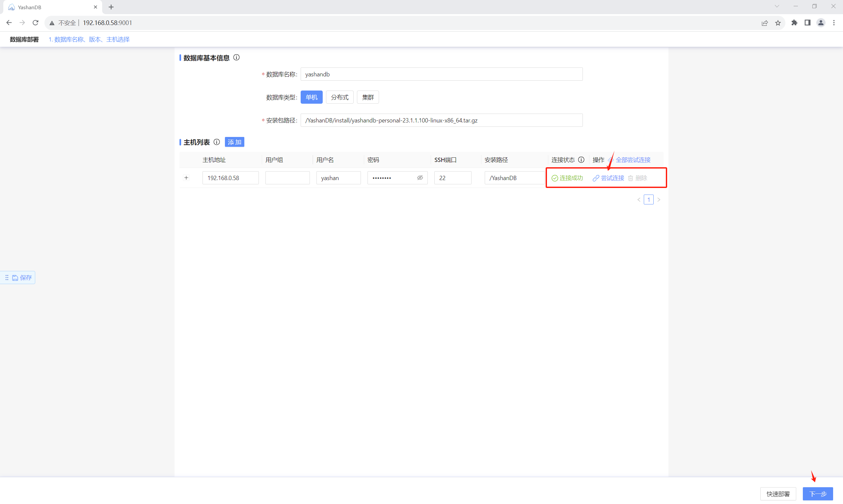Bookmark this page with star icon
Image resolution: width=843 pixels, height=504 pixels.
pyautogui.click(x=778, y=23)
